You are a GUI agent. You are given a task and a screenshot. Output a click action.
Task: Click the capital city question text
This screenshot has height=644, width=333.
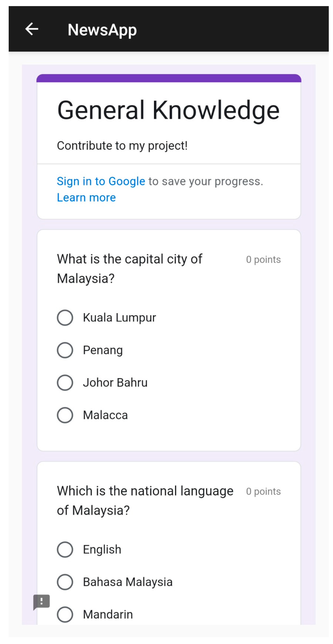tap(129, 268)
